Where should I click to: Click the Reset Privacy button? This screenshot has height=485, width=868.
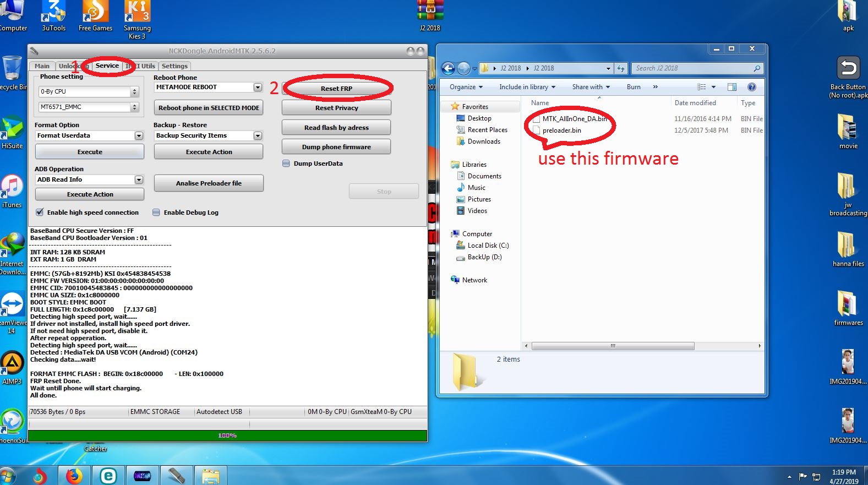(x=336, y=108)
